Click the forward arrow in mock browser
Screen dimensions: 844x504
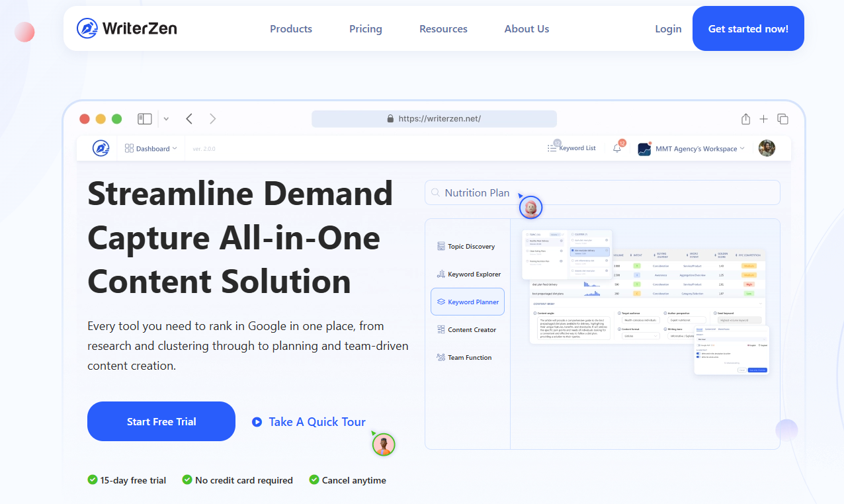[x=212, y=119]
